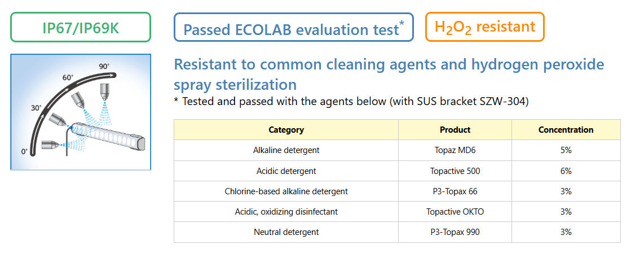This screenshot has width=644, height=266.
Task: Select the Topactive 500 product cell
Action: pos(455,171)
